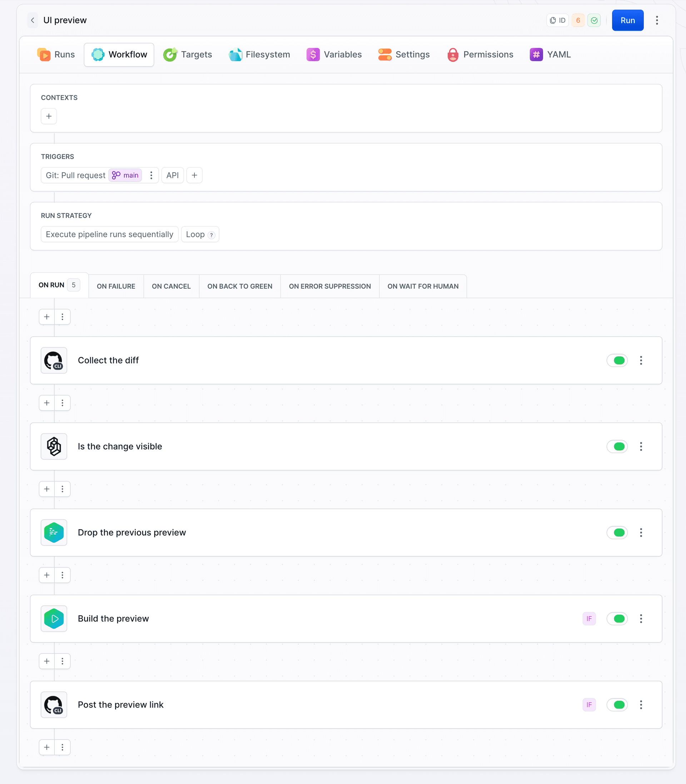686x784 pixels.
Task: Switch to the ON CANCEL tab
Action: [171, 286]
